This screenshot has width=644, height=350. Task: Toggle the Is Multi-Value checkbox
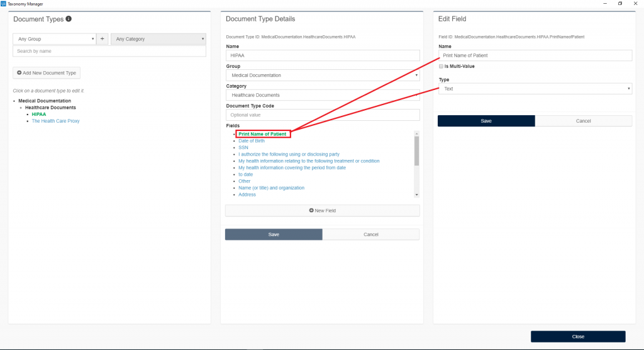coord(441,66)
